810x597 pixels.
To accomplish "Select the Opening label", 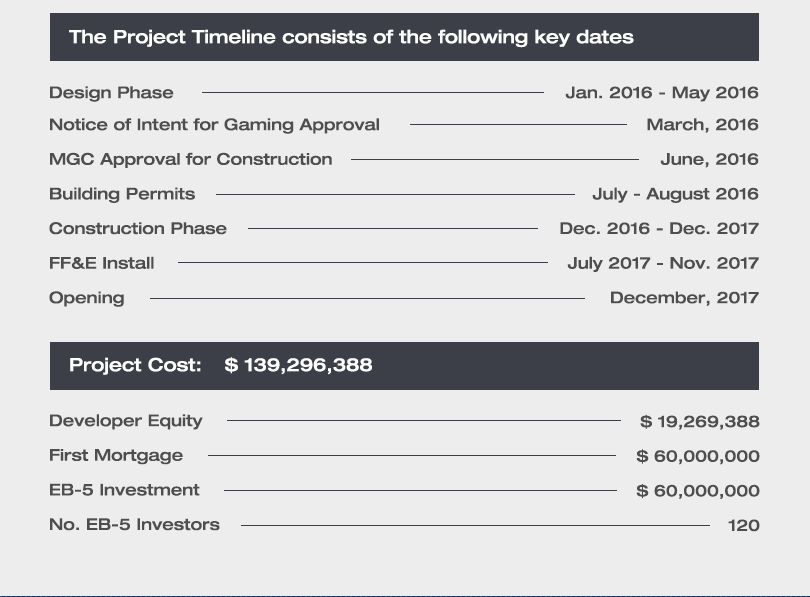I will 87,298.
